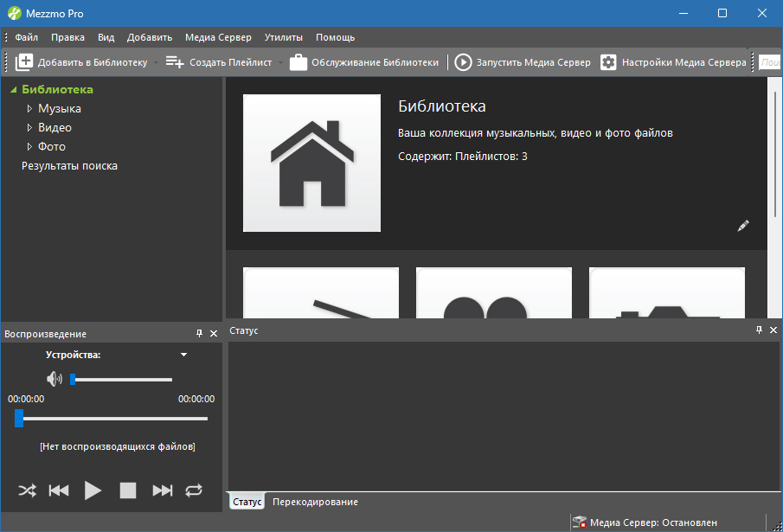Open the music category thumbnail card
This screenshot has width=783, height=532.
pyautogui.click(x=321, y=293)
